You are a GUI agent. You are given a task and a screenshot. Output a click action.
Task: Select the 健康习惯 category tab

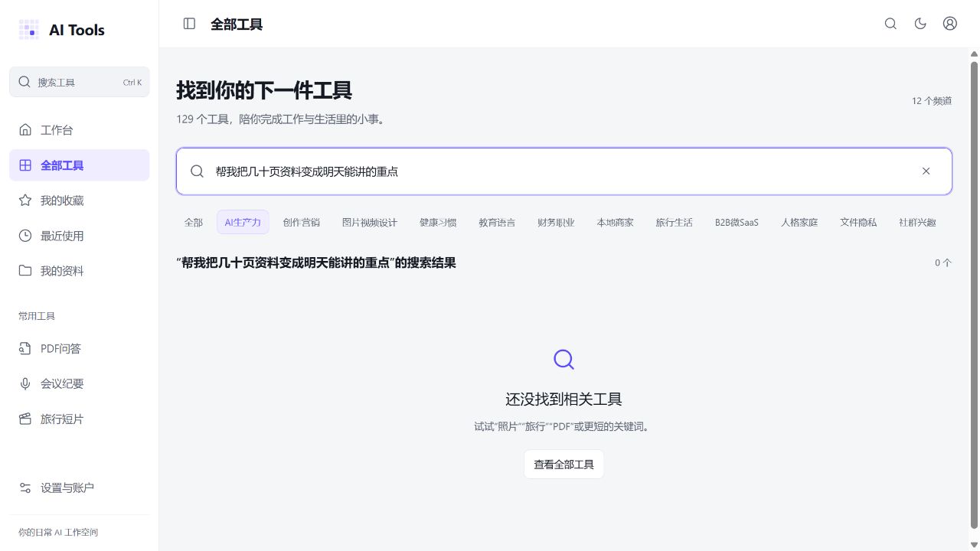coord(438,223)
